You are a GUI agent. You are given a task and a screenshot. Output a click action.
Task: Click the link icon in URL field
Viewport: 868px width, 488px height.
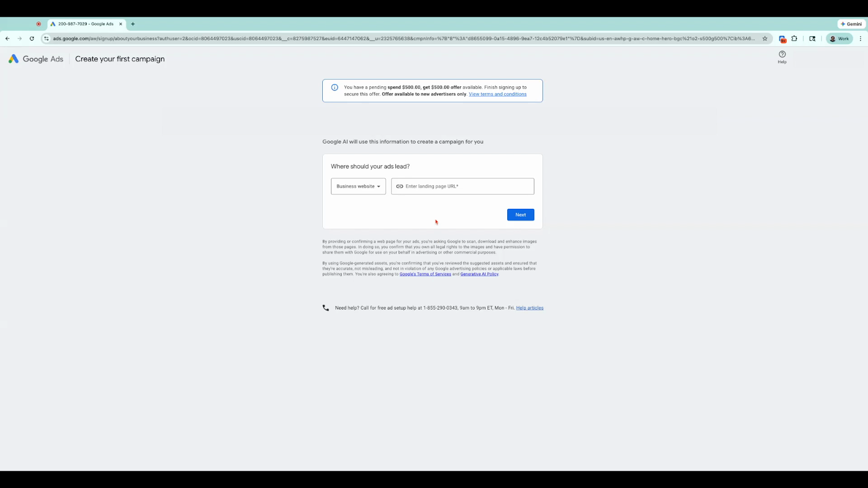point(400,187)
